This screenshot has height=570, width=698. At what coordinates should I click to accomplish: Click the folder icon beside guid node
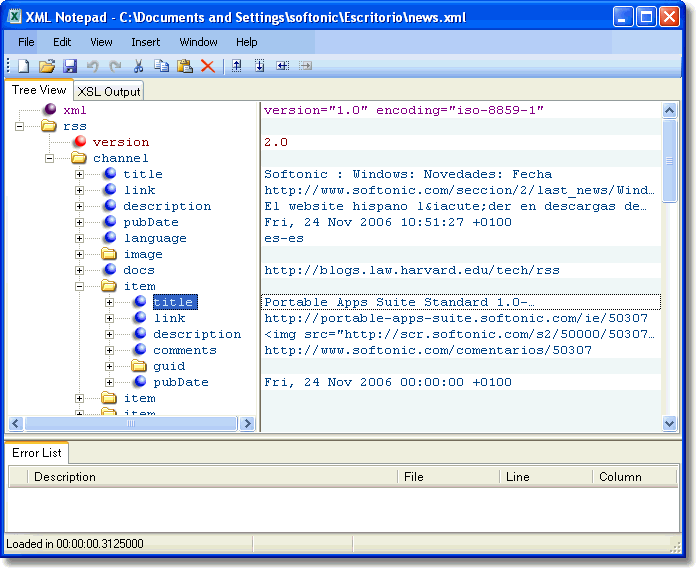pos(139,366)
